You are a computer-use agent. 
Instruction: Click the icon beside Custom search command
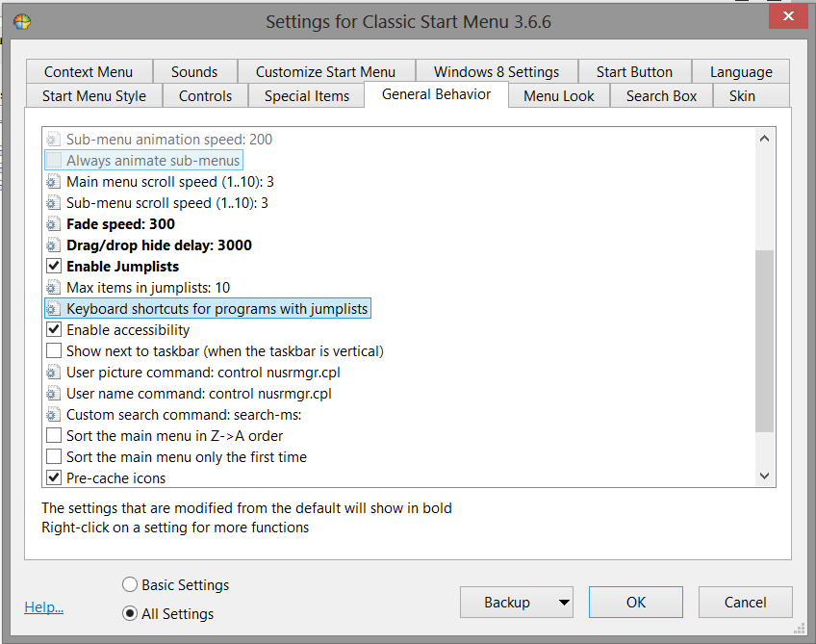click(54, 415)
